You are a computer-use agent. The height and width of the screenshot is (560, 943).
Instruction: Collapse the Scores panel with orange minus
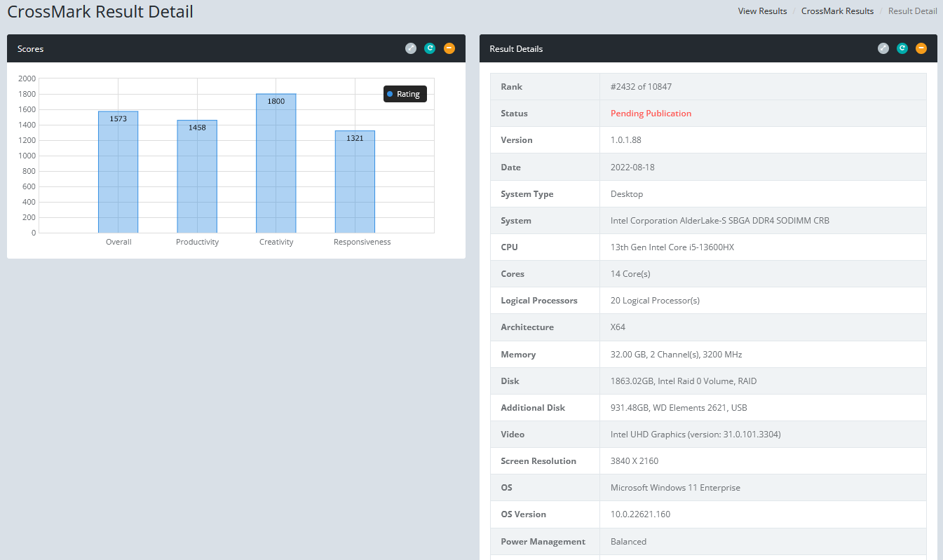click(449, 48)
